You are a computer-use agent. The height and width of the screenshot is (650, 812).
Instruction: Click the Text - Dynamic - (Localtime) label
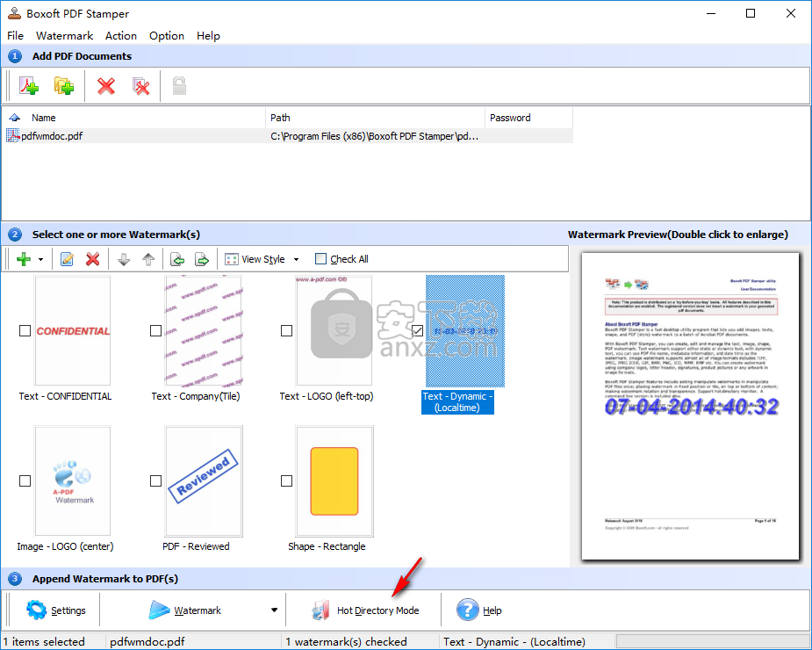pos(457,401)
